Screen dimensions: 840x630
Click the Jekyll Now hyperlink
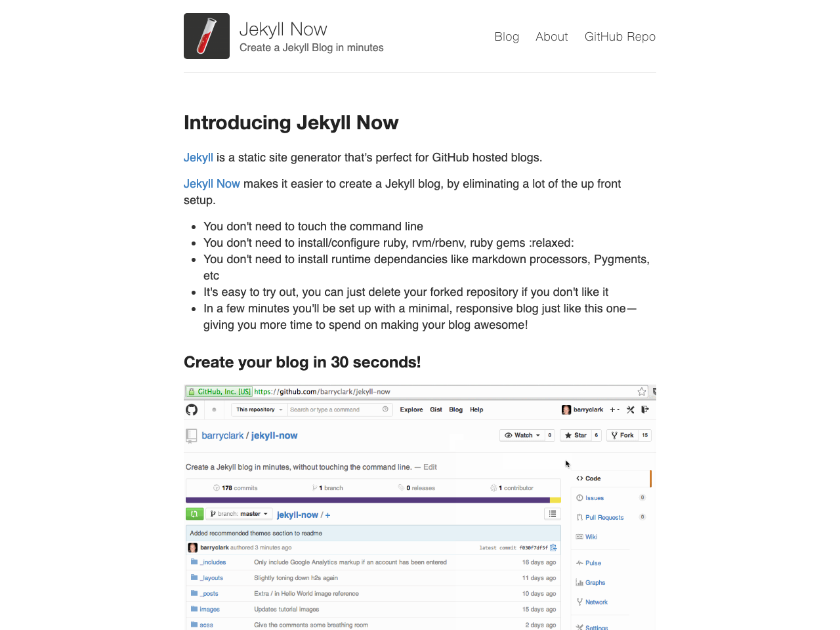(x=211, y=184)
